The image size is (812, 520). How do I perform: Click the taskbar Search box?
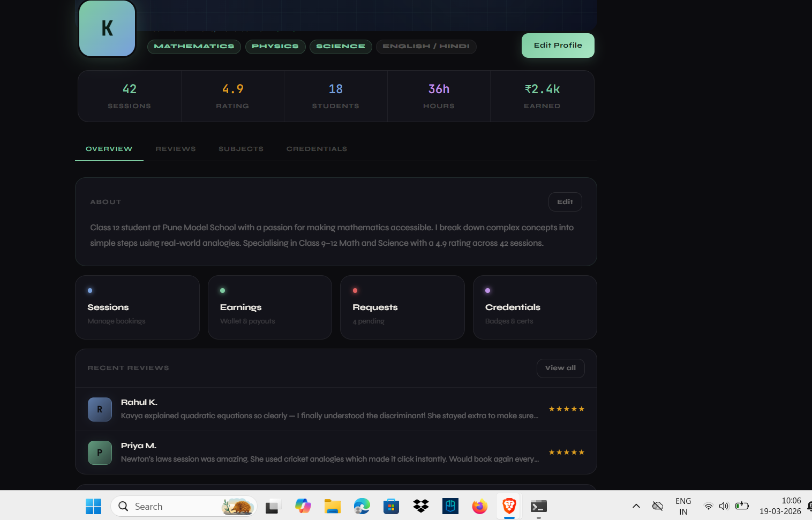coord(184,507)
